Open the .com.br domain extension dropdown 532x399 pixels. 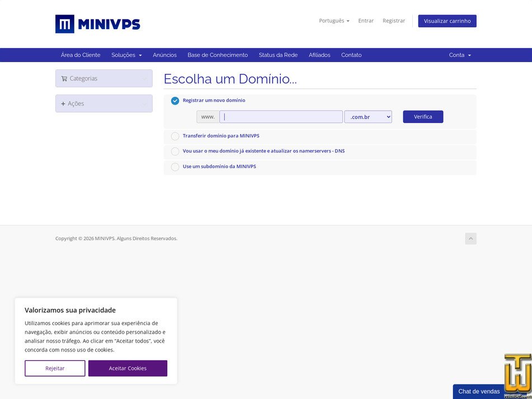pyautogui.click(x=368, y=117)
